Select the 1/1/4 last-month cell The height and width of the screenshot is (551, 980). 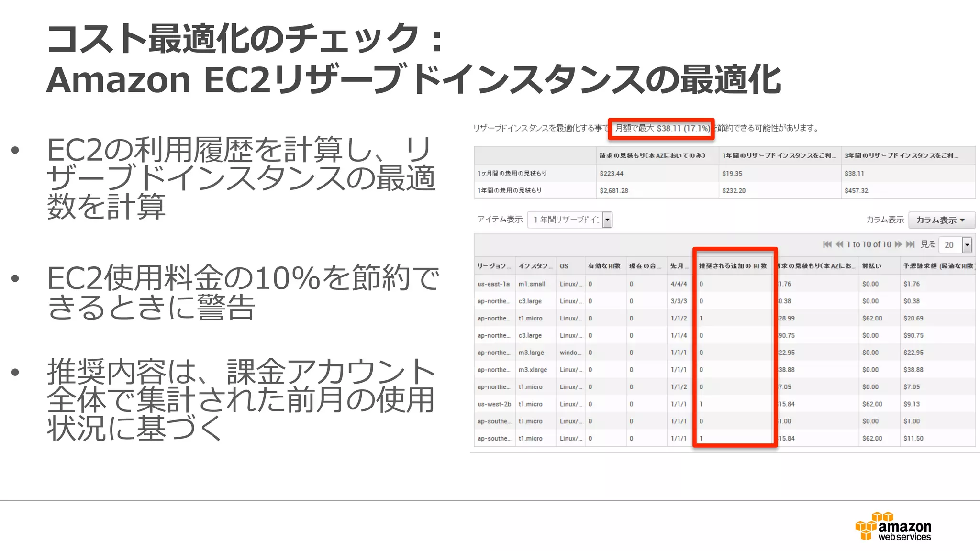coord(679,336)
